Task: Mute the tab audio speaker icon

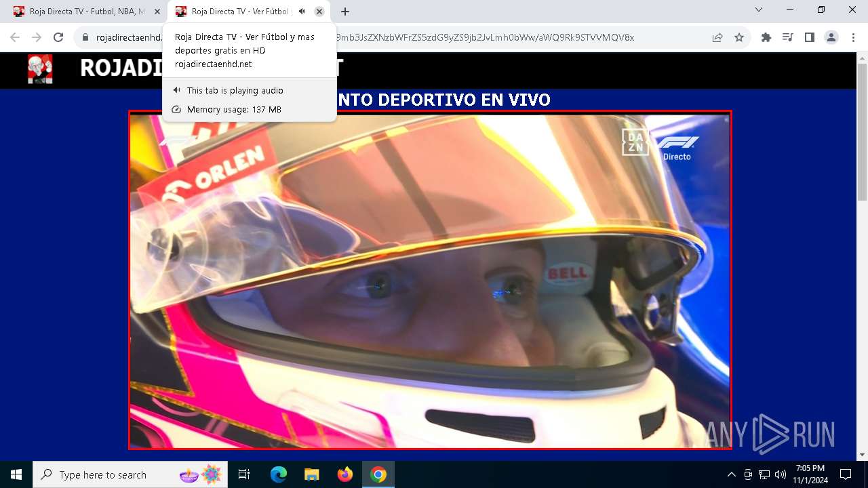Action: click(302, 12)
